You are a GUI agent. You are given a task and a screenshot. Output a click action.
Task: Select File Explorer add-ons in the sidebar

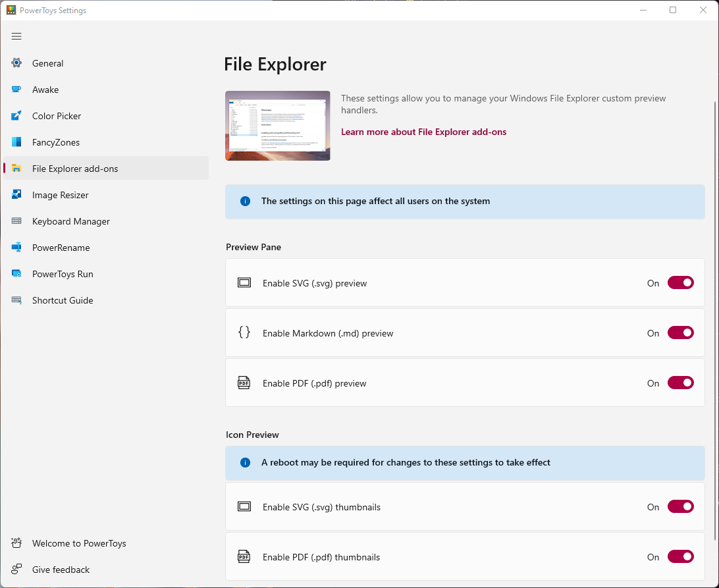coord(74,168)
